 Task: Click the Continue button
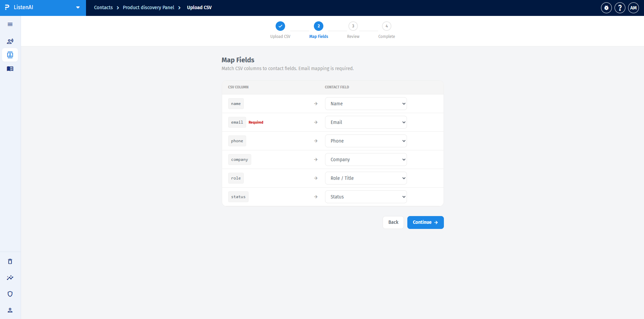point(425,222)
